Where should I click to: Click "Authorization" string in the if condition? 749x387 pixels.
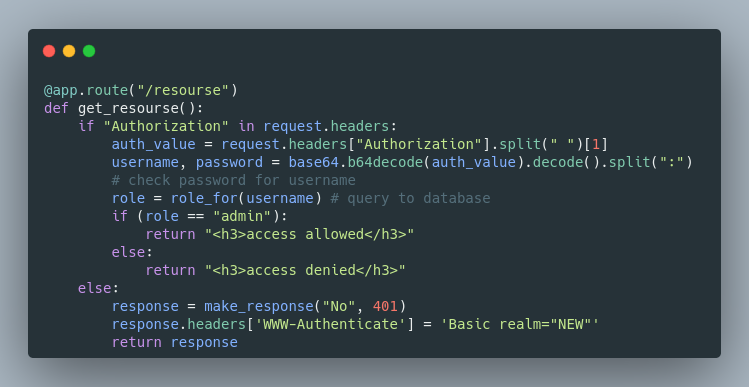[166, 126]
